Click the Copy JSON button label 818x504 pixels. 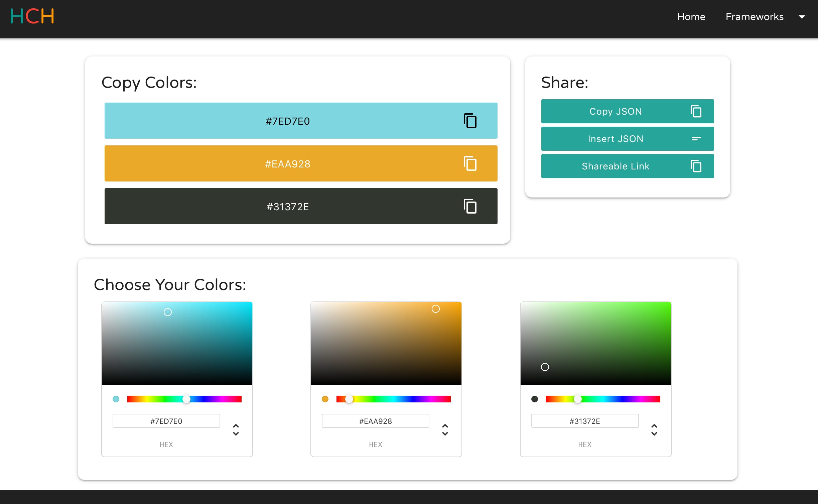(616, 111)
